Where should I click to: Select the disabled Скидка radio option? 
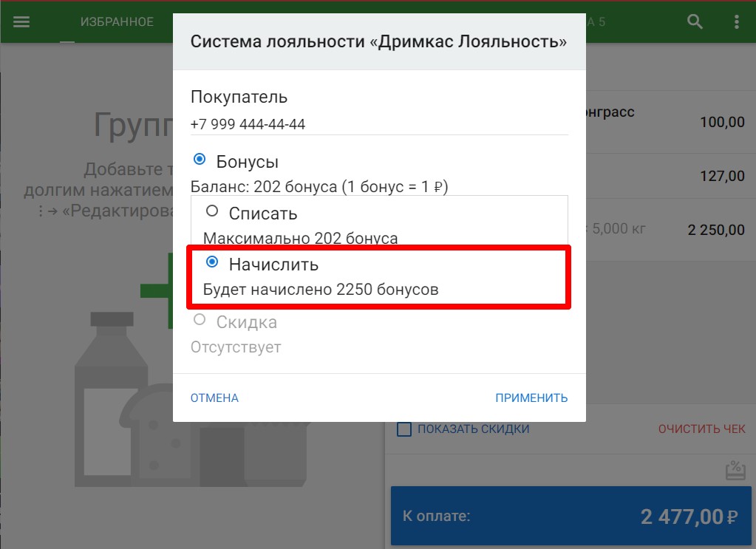tap(199, 319)
